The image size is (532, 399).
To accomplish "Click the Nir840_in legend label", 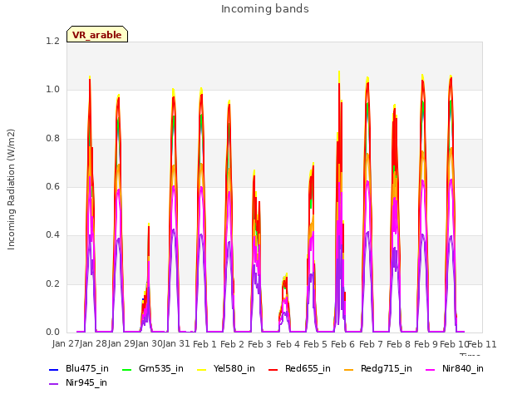I will pyautogui.click(x=463, y=369).
